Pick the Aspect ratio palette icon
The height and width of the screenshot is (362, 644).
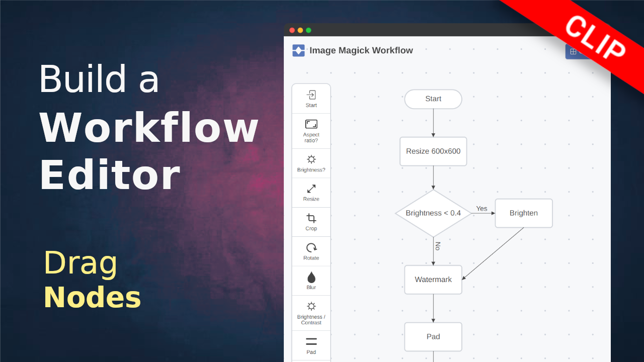click(311, 124)
